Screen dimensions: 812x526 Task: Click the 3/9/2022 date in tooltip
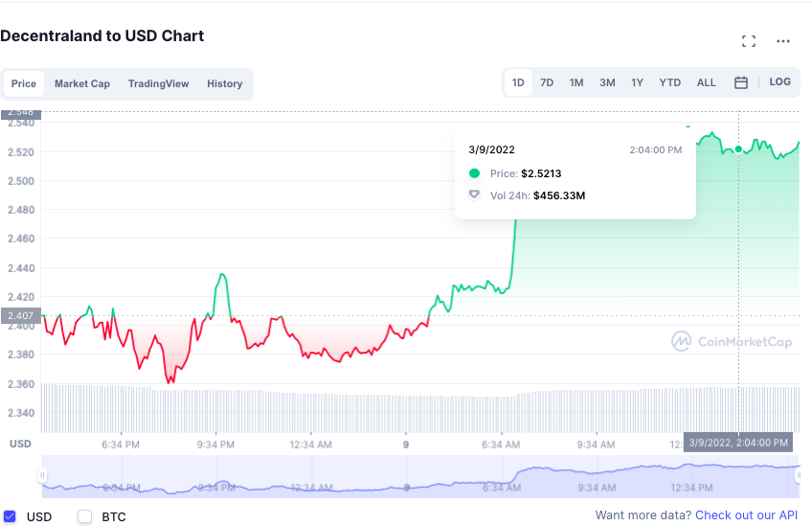pyautogui.click(x=491, y=149)
